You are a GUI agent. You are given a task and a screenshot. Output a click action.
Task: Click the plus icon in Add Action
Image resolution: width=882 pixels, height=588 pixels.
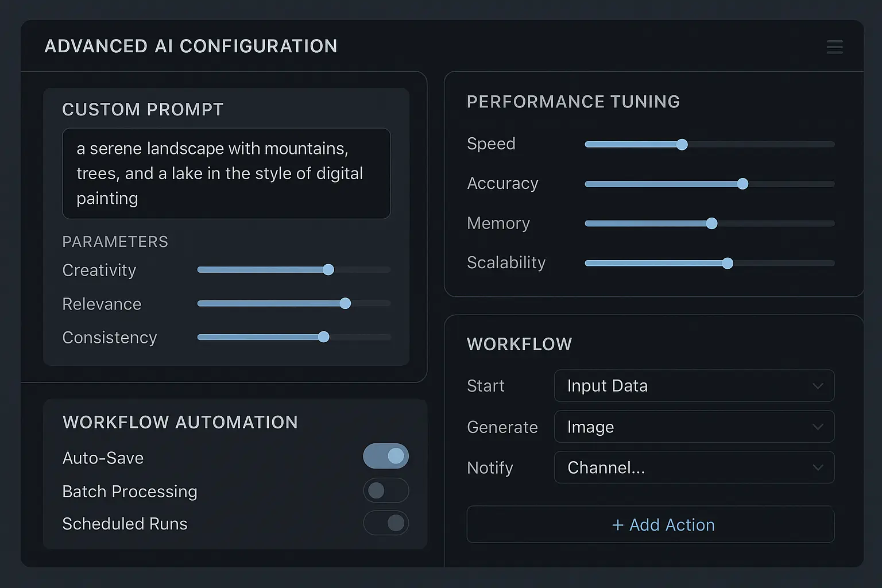click(618, 525)
